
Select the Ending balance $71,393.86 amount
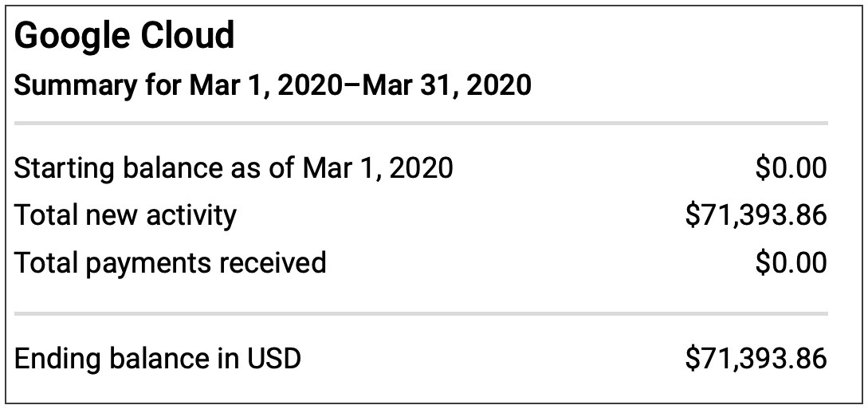(x=756, y=358)
